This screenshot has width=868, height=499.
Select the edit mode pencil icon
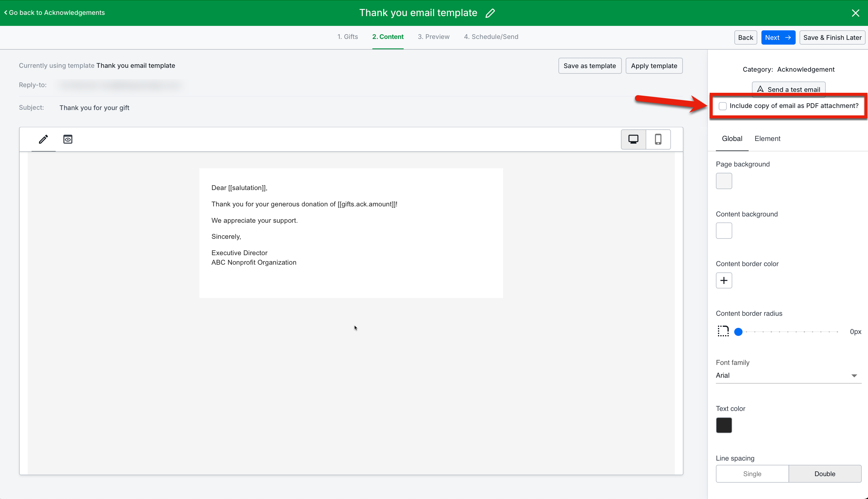tap(43, 139)
